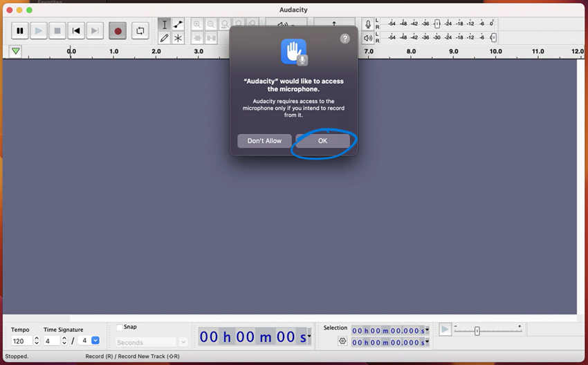Screen dimensions: 588x365
Task: Click the green timeline playhead triangle icon
Action: click(15, 51)
